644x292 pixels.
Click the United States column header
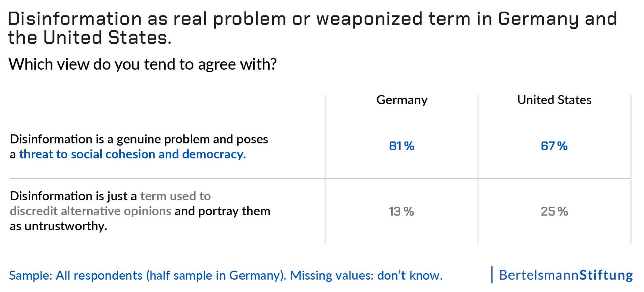554,100
